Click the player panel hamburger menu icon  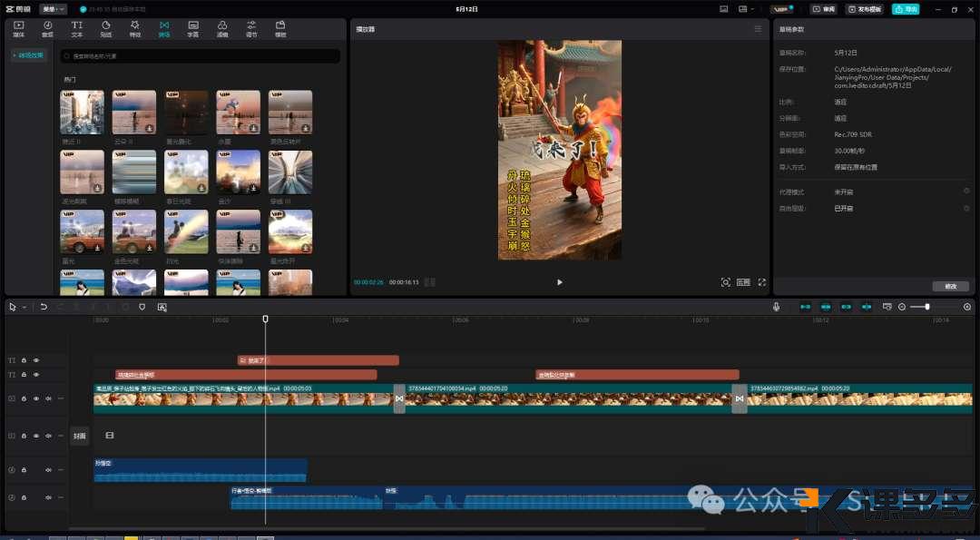tap(758, 29)
